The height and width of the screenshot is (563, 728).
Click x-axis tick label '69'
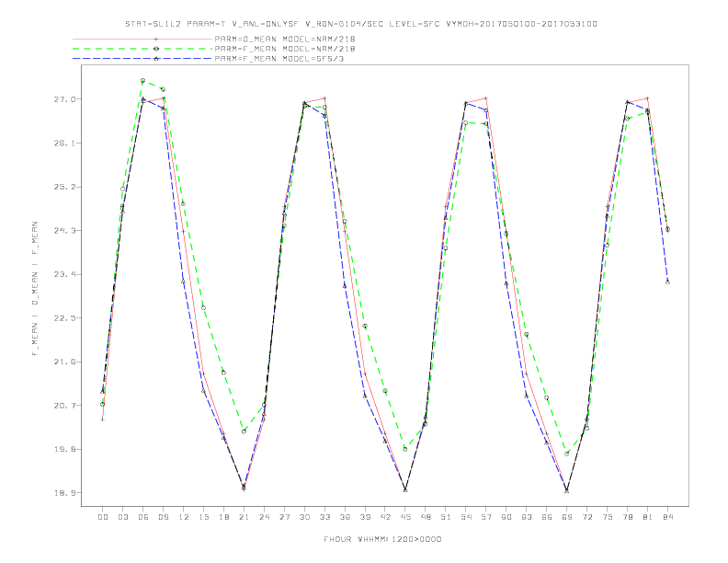567,517
